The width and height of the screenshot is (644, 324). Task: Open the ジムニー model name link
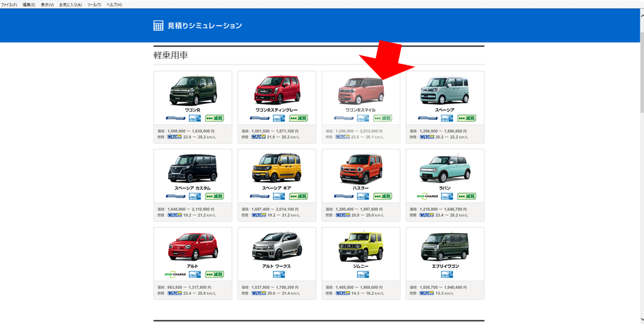coord(360,266)
